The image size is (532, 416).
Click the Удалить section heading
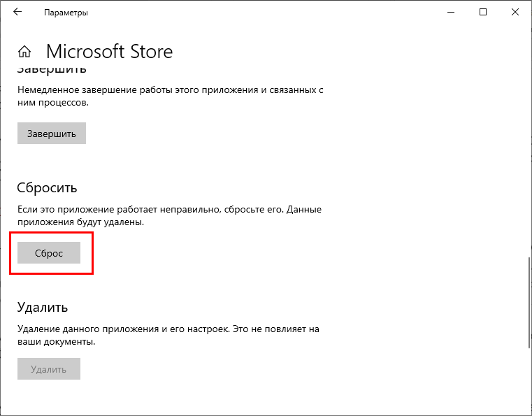pyautogui.click(x=43, y=307)
